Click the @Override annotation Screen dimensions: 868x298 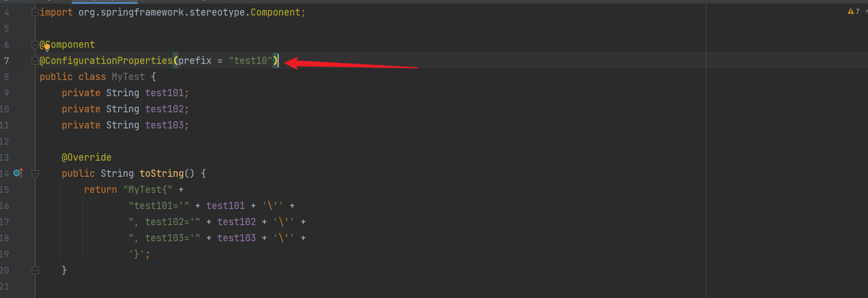[87, 157]
